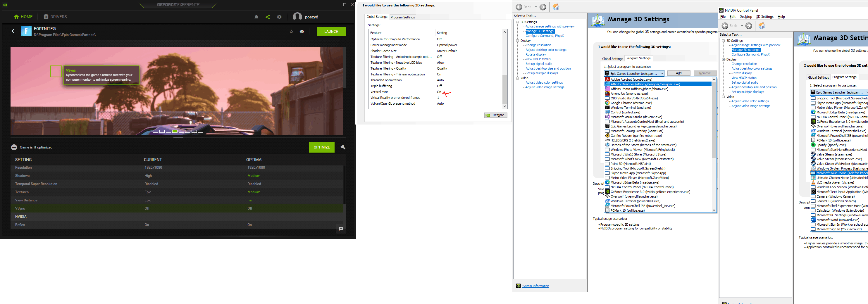
Task: Click the Home icon in the rightmost NVIDIA Control Panel toolbar
Action: (x=762, y=26)
